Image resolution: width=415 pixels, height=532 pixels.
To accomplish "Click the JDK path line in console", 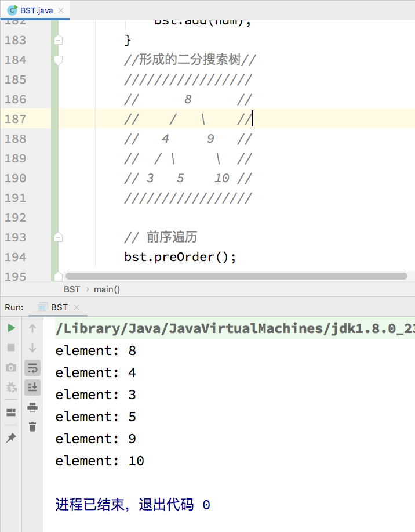I will (235, 328).
